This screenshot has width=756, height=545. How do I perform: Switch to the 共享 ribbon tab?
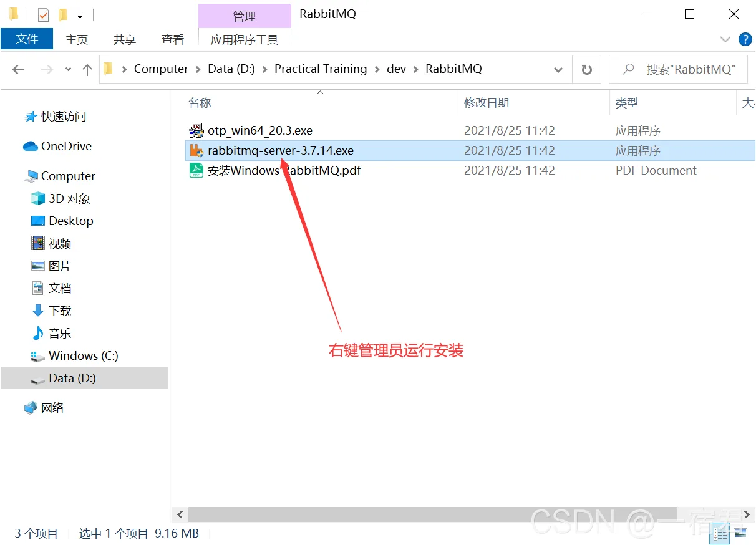(x=125, y=39)
